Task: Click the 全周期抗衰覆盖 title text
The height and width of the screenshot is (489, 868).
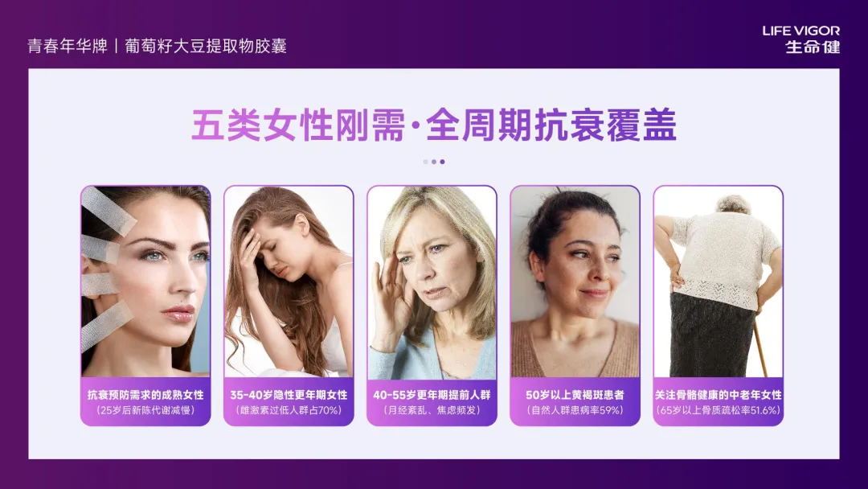Action: click(x=551, y=125)
